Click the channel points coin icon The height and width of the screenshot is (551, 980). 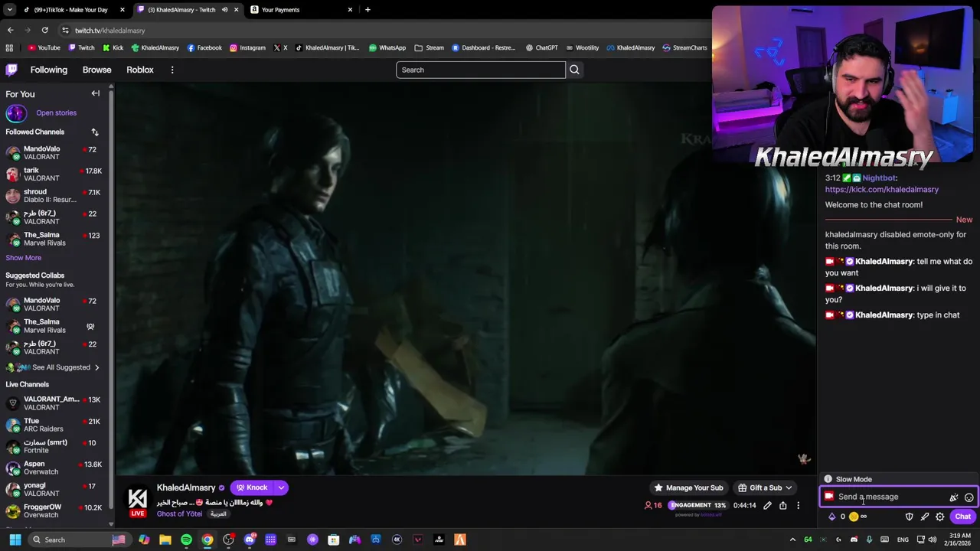(x=854, y=517)
